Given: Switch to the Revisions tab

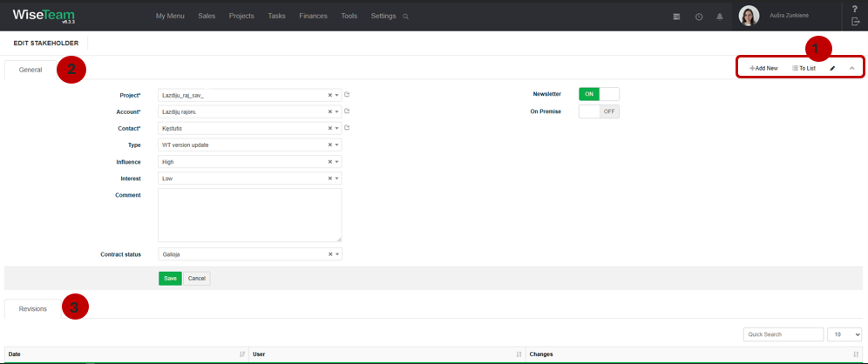Looking at the screenshot, I should click(32, 308).
